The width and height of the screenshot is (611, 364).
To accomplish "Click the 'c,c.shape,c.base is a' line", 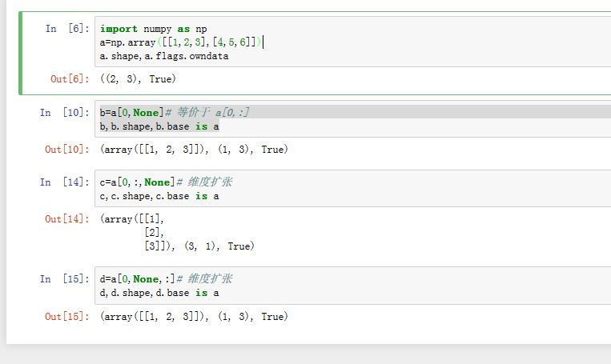I will (x=159, y=196).
